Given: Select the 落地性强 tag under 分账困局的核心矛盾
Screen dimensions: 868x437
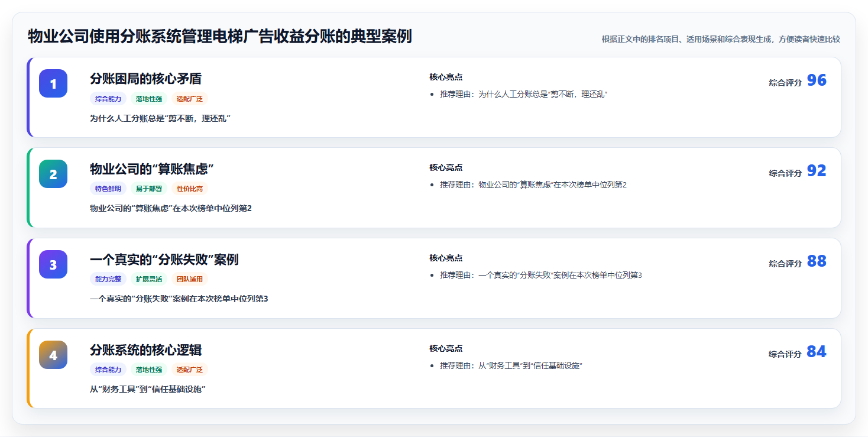Looking at the screenshot, I should (149, 99).
